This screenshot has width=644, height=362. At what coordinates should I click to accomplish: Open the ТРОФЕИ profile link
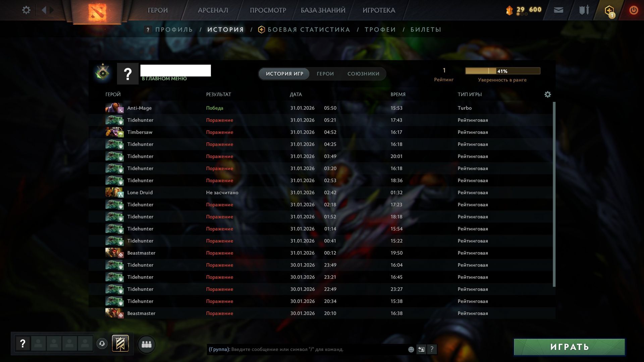click(380, 29)
